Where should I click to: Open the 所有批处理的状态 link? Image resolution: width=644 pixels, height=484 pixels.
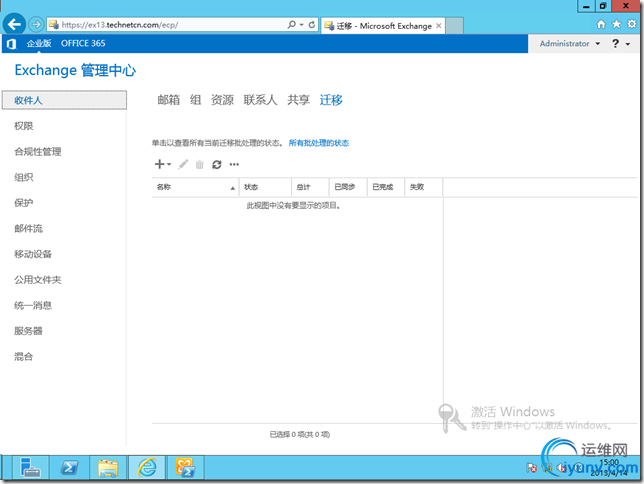tap(319, 143)
